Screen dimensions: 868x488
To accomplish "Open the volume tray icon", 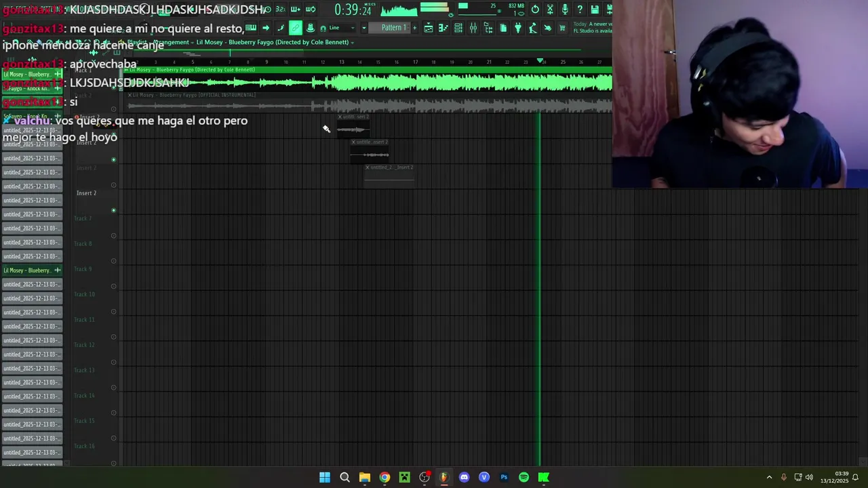I will pyautogui.click(x=809, y=477).
